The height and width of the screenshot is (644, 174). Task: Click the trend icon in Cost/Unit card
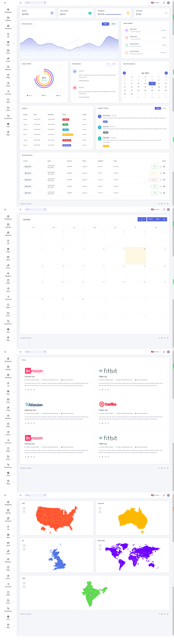(x=166, y=13)
